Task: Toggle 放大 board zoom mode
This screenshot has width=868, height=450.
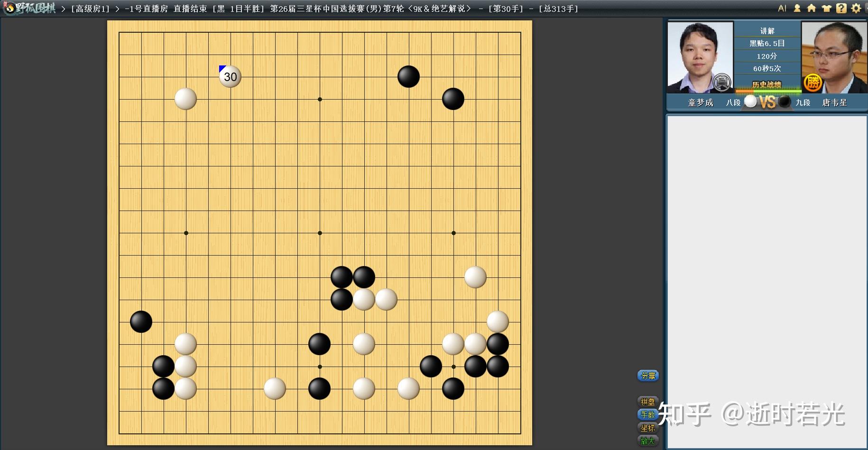Action: (648, 440)
